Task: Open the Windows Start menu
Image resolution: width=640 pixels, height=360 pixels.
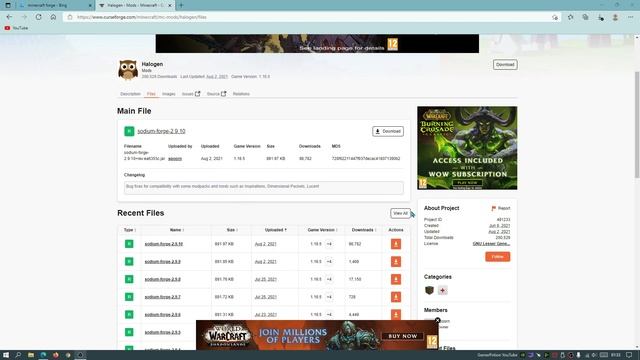Action: (x=6, y=355)
